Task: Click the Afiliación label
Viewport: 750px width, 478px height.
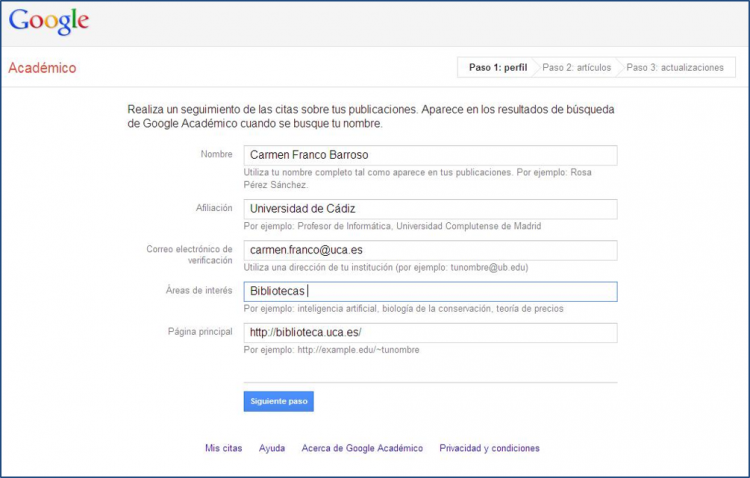Action: (214, 208)
